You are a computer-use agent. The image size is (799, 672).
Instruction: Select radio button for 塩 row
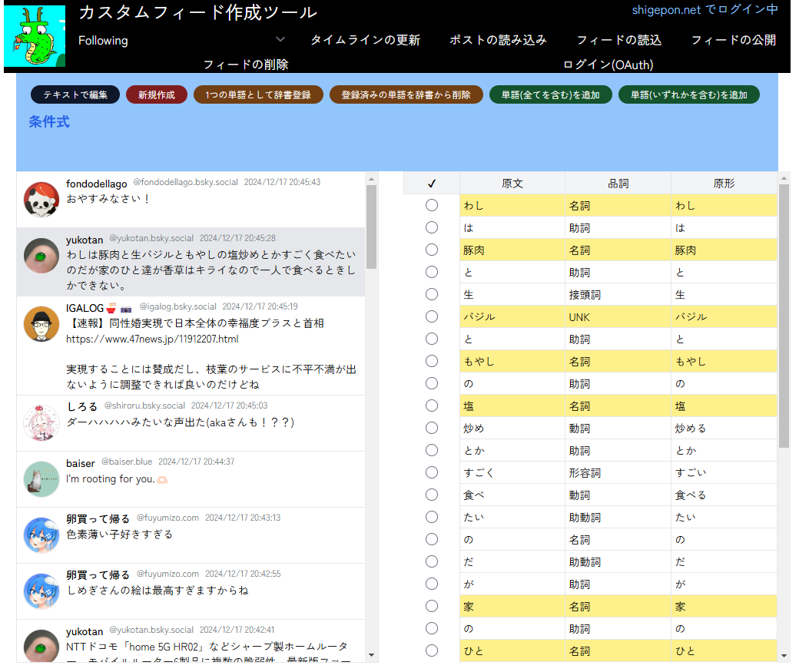(432, 406)
